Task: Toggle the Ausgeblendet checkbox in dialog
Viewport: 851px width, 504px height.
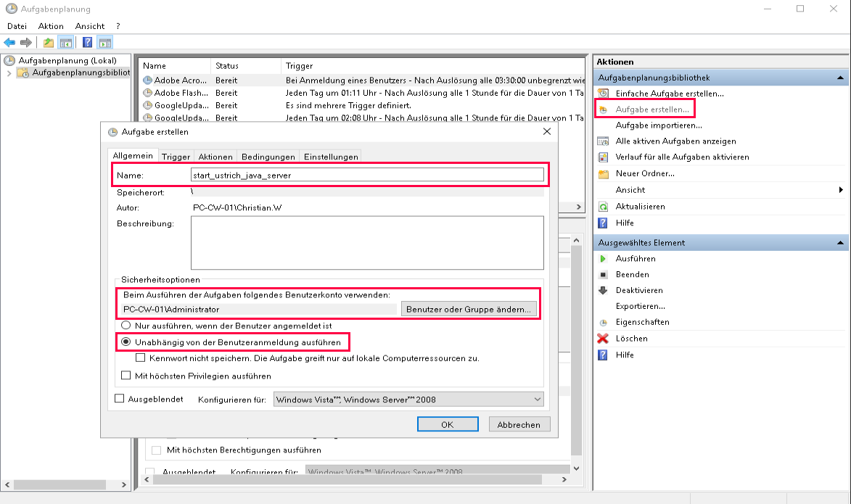Action: (120, 399)
